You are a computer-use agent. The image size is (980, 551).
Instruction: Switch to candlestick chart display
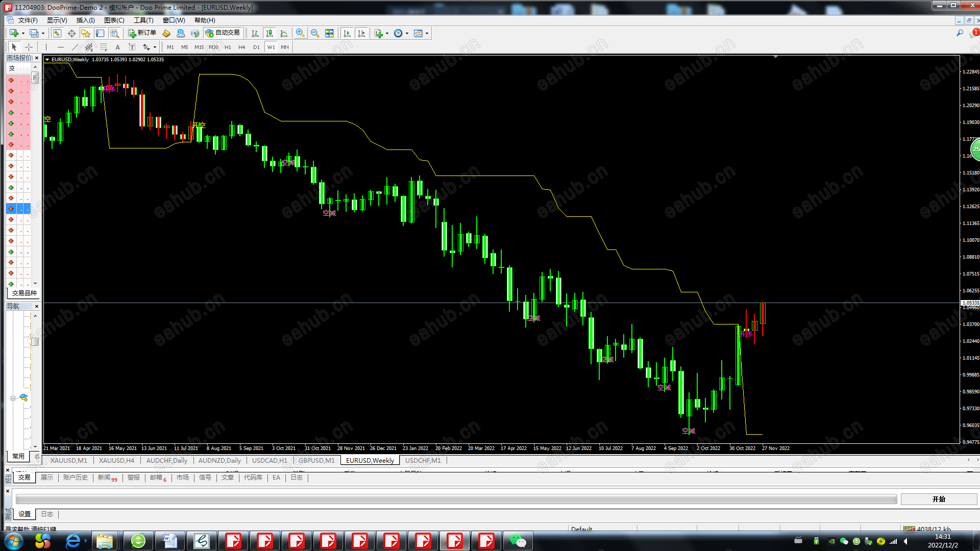(x=269, y=33)
